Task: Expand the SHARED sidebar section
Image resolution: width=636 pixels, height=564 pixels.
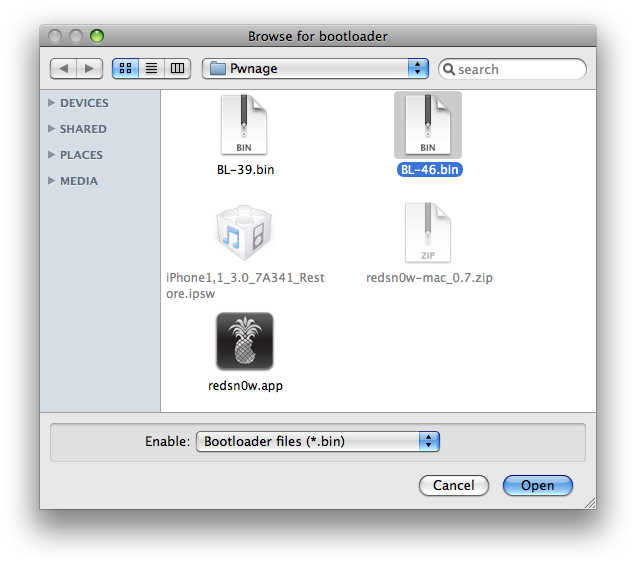Action: point(52,129)
